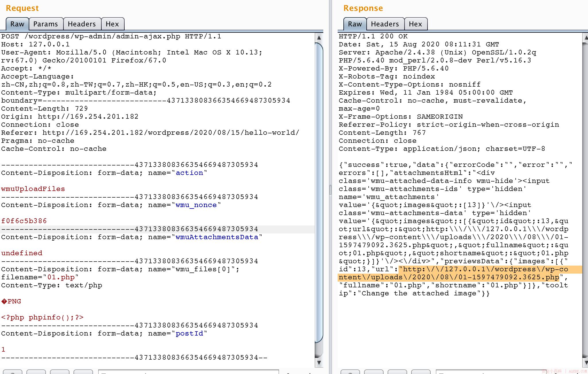Screen dimensions: 588x374
Task: Click the Request pane scrollbar thumb
Action: tap(319, 192)
